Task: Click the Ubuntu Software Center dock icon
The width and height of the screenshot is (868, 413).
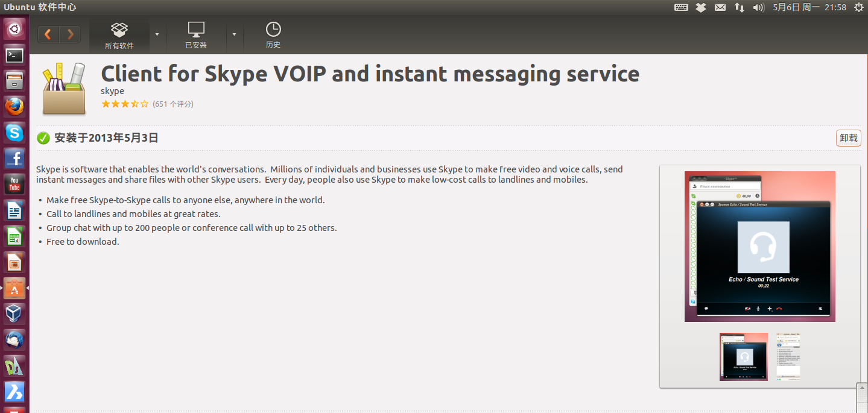Action: pyautogui.click(x=14, y=288)
